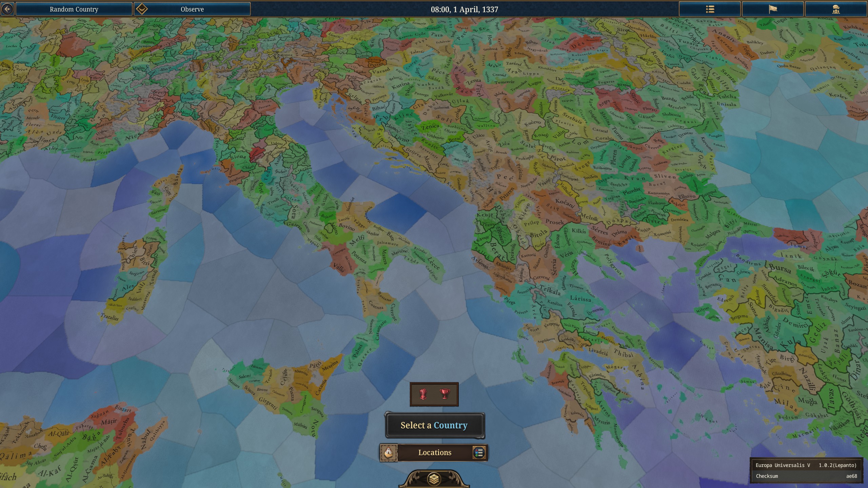Click the red gauntlet icon

pos(423,394)
